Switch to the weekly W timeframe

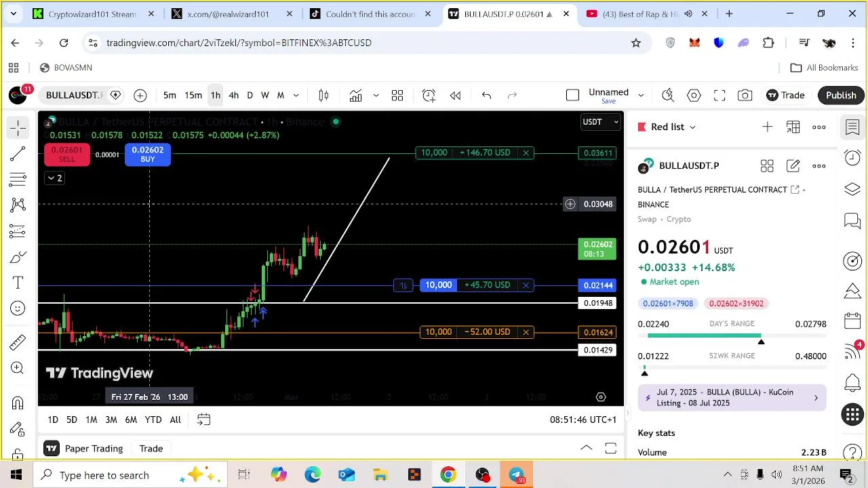265,96
